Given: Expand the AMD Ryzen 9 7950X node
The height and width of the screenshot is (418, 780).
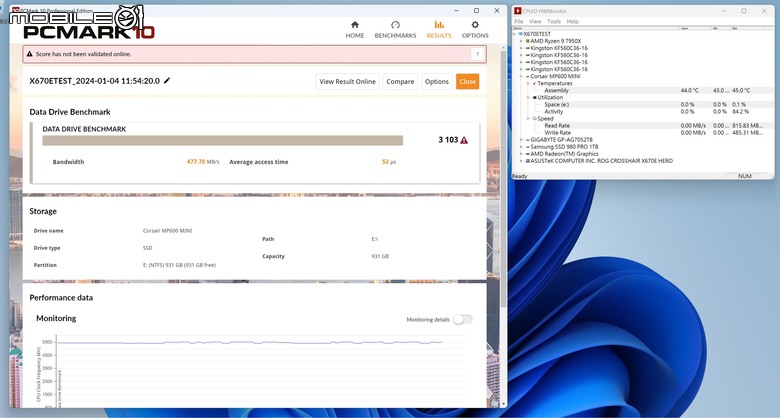Looking at the screenshot, I should (x=522, y=41).
